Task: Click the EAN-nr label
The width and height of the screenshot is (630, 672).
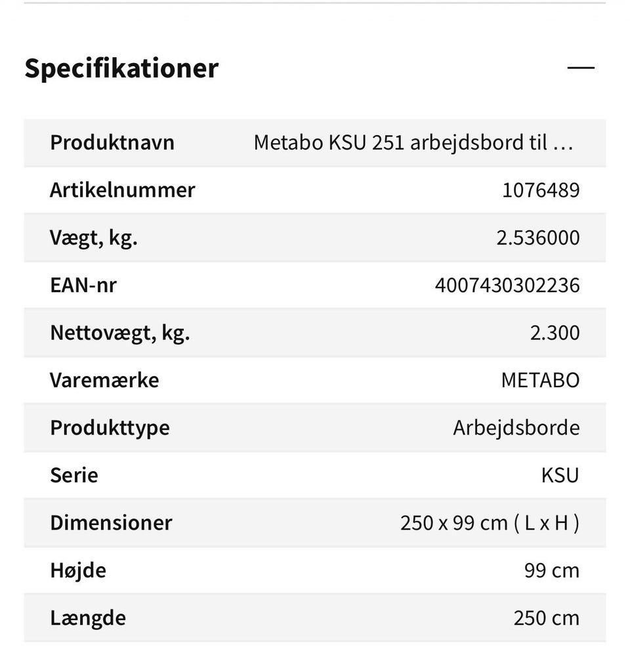Action: pyautogui.click(x=83, y=285)
